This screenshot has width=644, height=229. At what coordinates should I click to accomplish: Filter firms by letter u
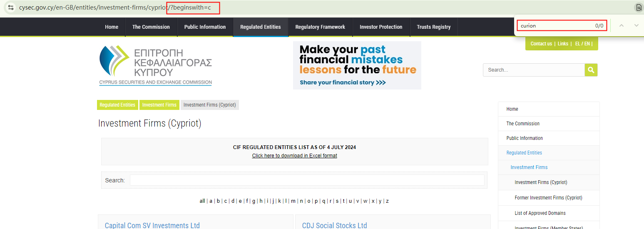pyautogui.click(x=350, y=201)
